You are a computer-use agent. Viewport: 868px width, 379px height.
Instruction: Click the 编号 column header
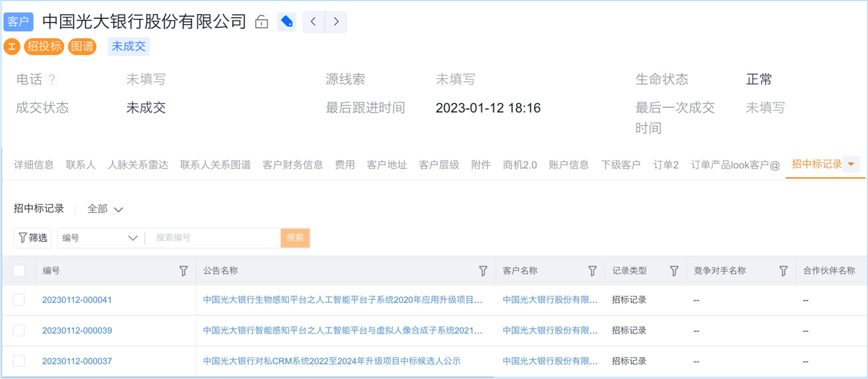point(51,271)
